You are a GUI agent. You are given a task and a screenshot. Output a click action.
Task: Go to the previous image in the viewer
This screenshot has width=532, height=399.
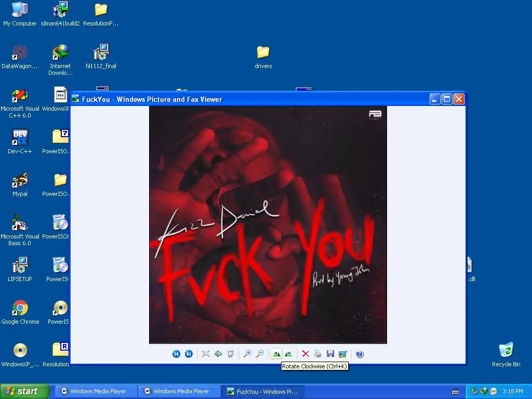point(176,354)
